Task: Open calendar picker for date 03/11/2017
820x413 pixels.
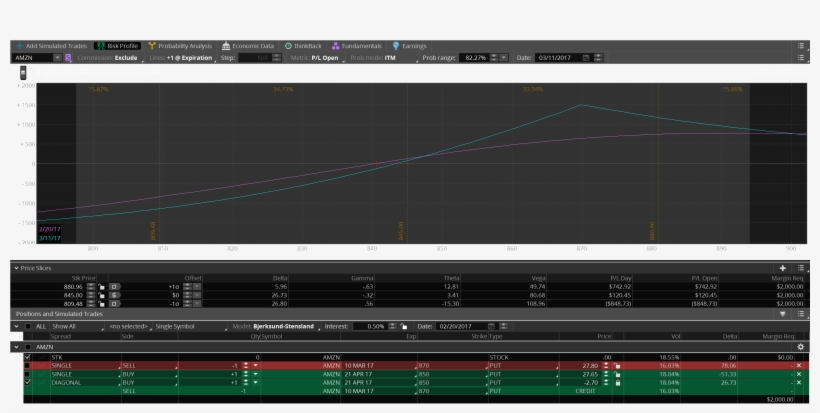Action: tap(586, 58)
